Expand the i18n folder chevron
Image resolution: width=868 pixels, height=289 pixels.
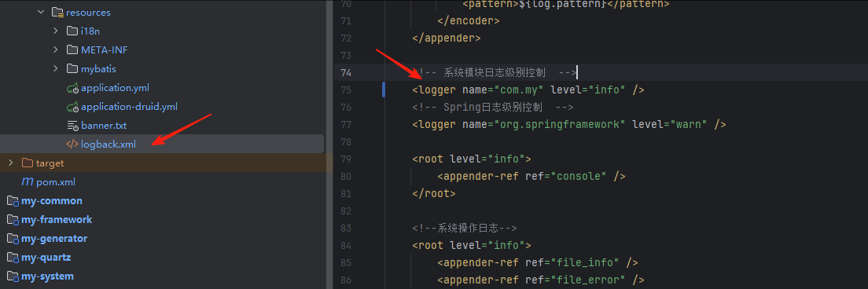click(56, 31)
